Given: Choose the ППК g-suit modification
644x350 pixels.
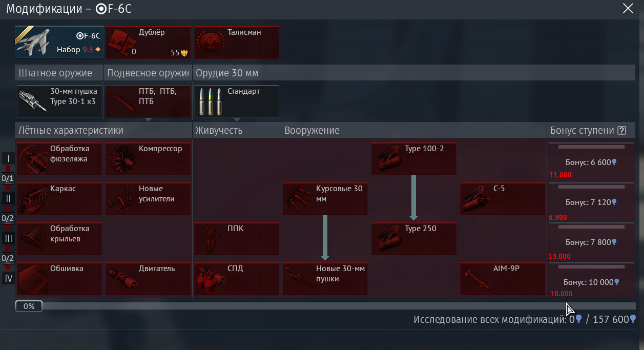Looking at the screenshot, I should [236, 239].
